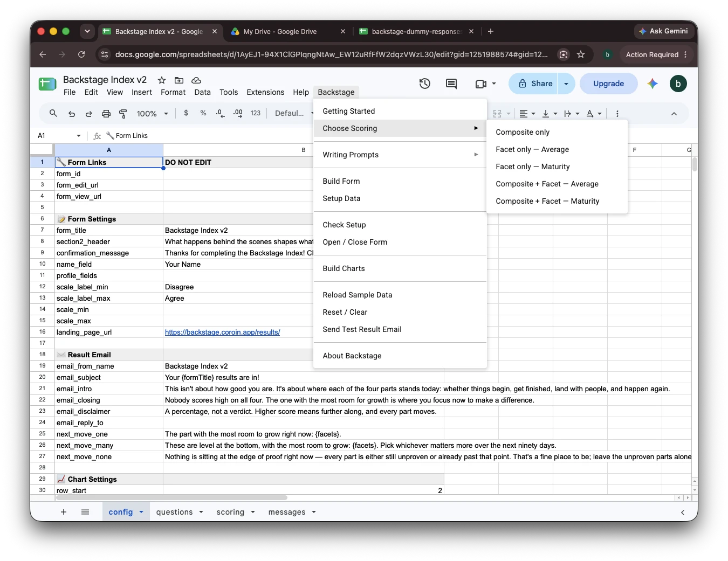Click the Meet camera icon
Viewport: 728px width, 561px height.
481,84
